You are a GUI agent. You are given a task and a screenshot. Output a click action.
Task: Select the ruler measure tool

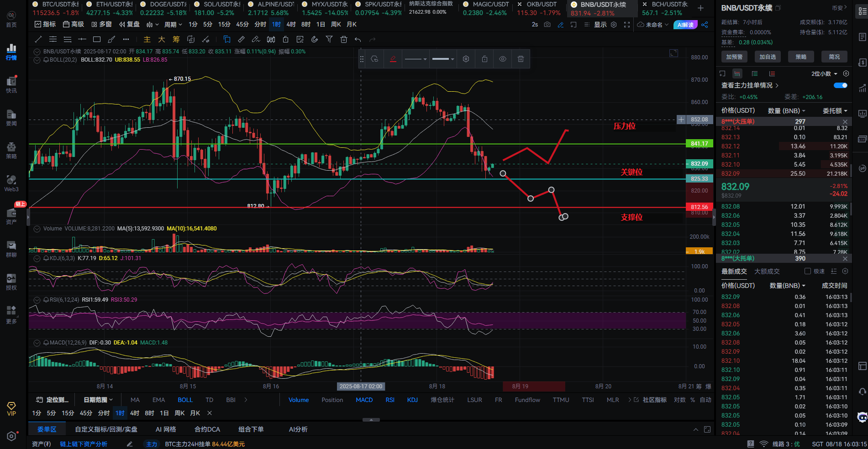[242, 40]
